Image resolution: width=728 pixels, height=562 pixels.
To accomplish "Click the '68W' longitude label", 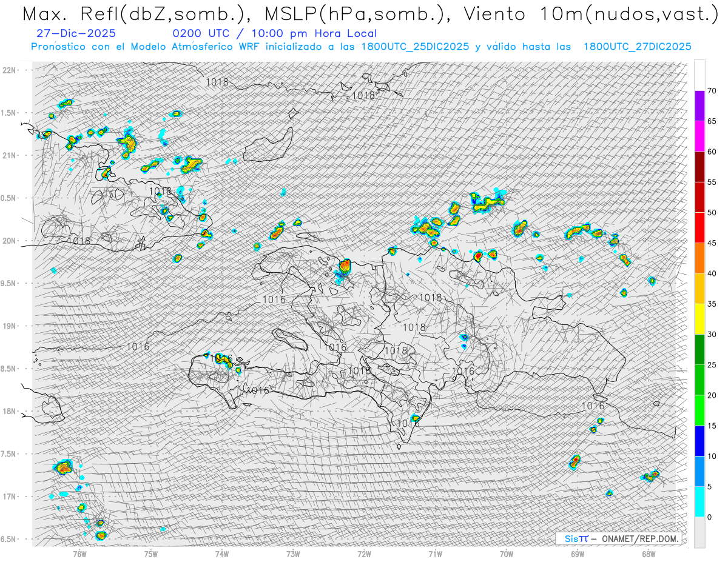I will pos(649,554).
